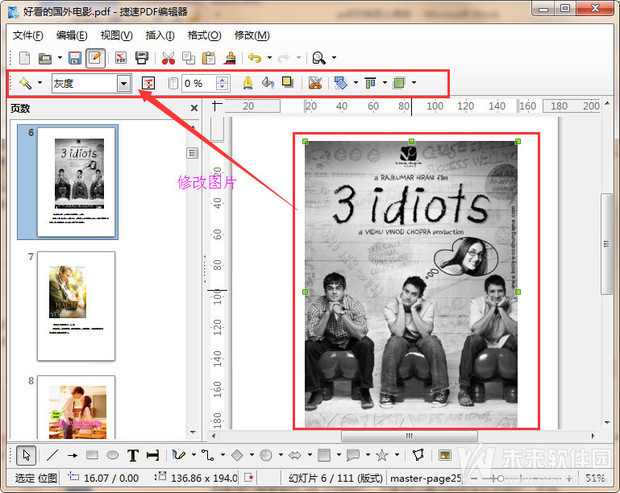620x493 pixels.
Task: Click the Insert picture from file icon
Action: pyautogui.click(x=445, y=455)
